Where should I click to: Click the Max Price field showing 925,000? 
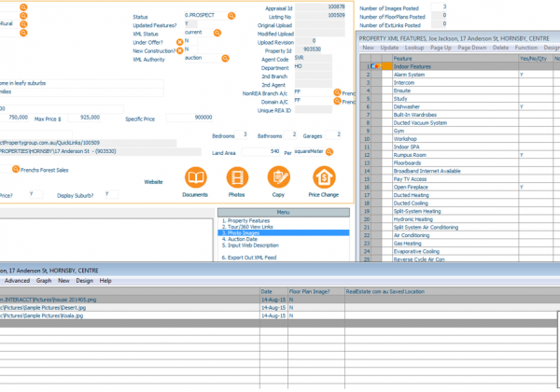point(84,118)
